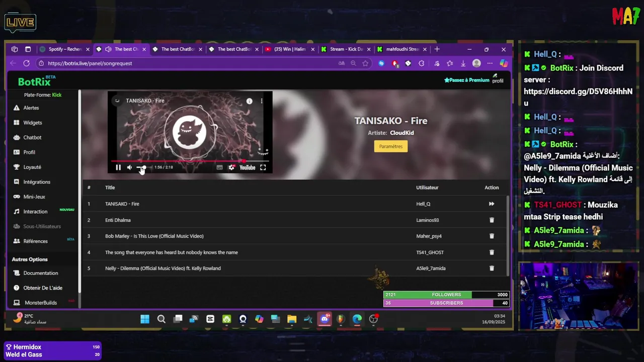644x362 pixels.
Task: Mute the video speaker icon
Action: (129, 167)
